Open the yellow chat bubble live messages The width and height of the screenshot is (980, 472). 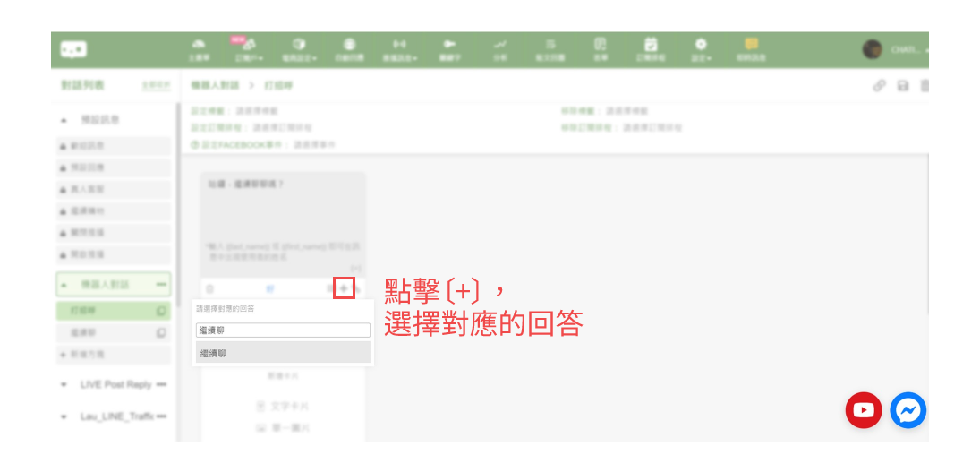point(751,49)
